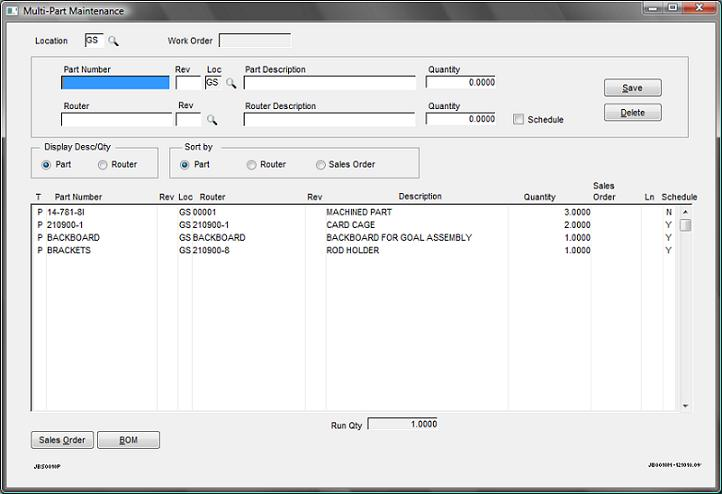Open the Location lookup magnifier
This screenshot has width=722, height=494.
(113, 41)
